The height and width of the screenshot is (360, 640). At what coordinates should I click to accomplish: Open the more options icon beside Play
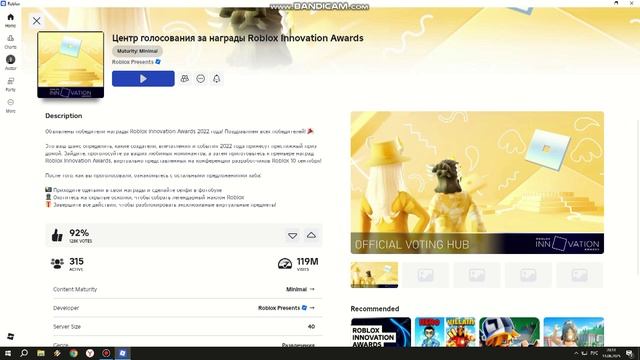(200, 78)
